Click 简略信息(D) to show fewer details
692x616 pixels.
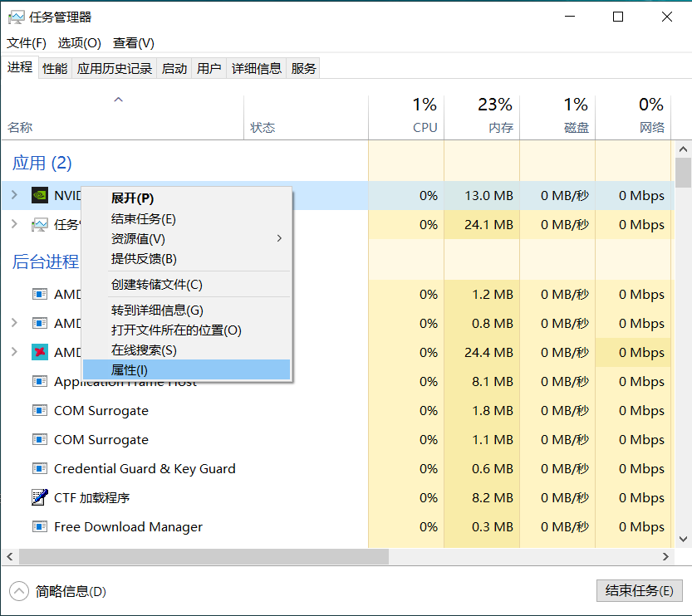point(71,591)
